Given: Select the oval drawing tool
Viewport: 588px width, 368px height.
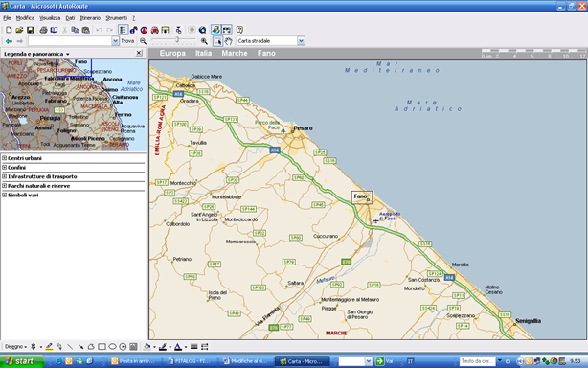Looking at the screenshot, I should (112, 347).
